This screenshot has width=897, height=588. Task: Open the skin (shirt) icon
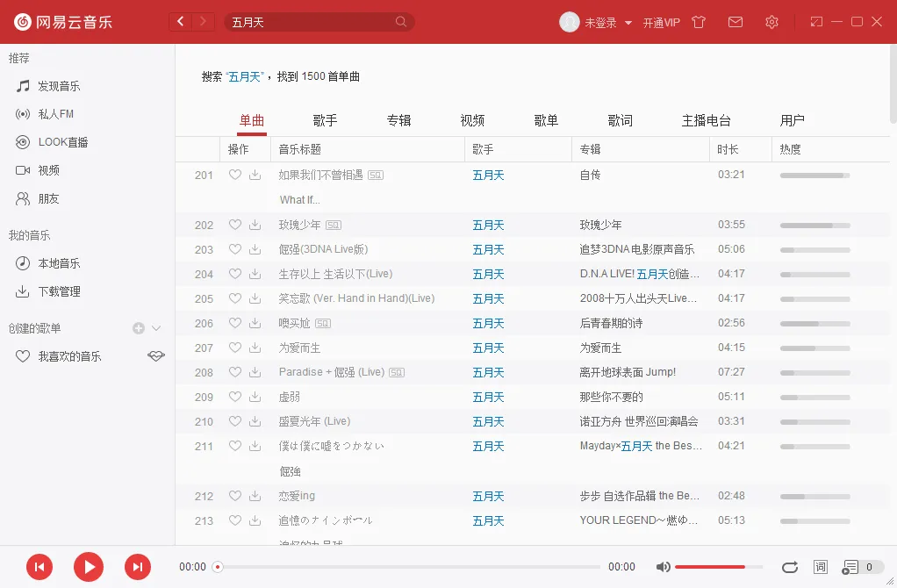tap(699, 22)
